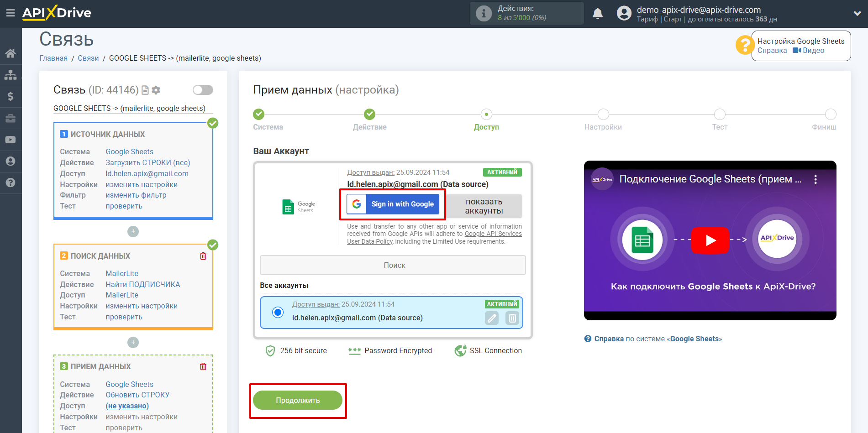The width and height of the screenshot is (868, 433).
Task: Open the user profile sidebar icon
Action: (x=11, y=161)
